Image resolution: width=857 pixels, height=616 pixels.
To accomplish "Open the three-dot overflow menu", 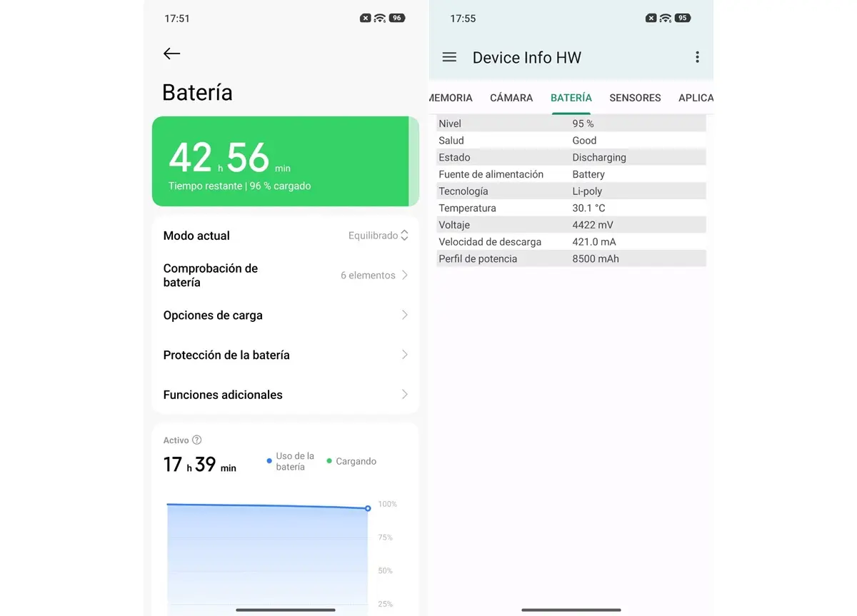I will [x=697, y=57].
